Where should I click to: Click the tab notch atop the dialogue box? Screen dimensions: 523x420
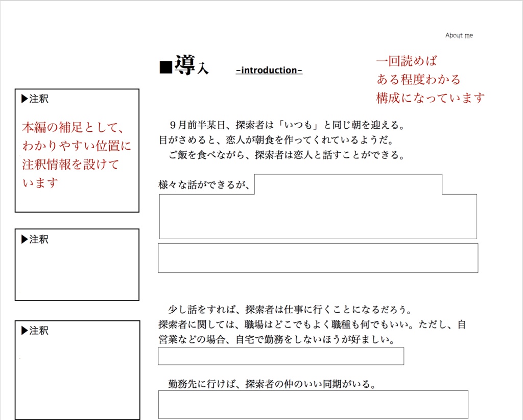349,184
